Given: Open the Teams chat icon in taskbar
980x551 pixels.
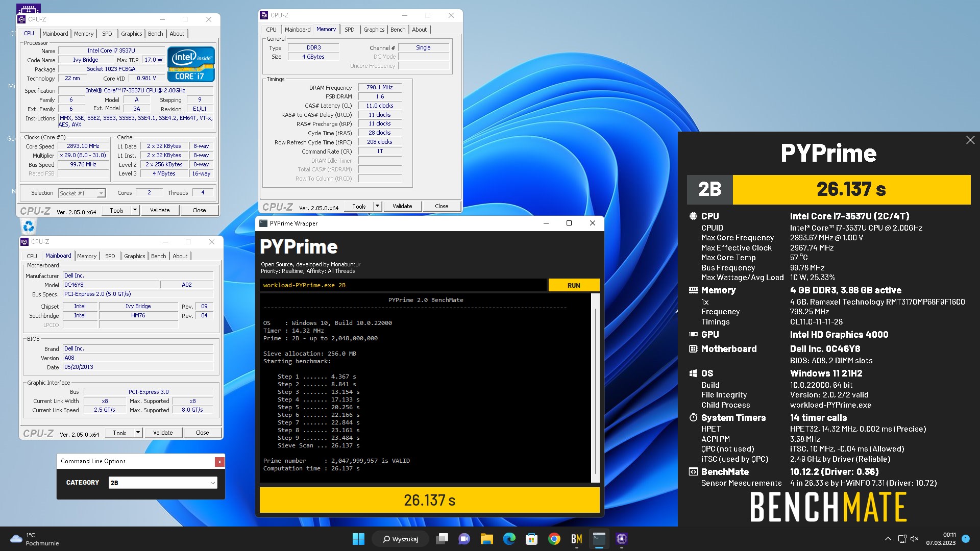Looking at the screenshot, I should click(x=464, y=539).
